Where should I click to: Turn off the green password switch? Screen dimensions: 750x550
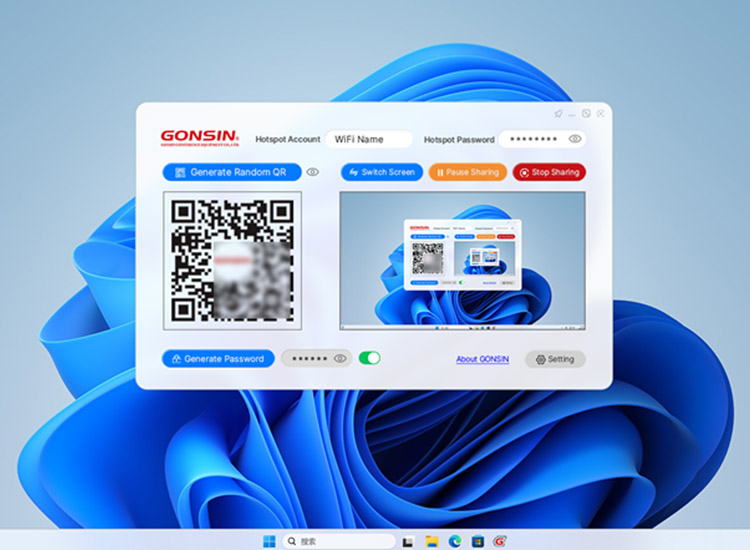370,358
